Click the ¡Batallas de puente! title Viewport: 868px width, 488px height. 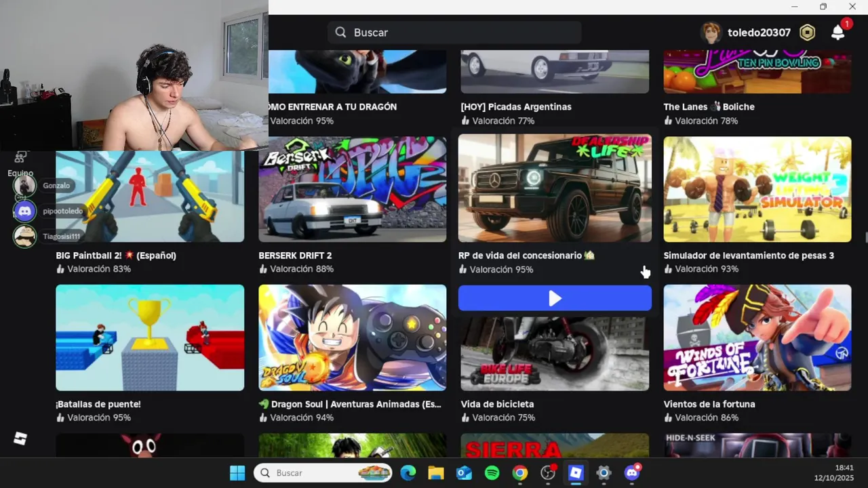click(x=98, y=404)
